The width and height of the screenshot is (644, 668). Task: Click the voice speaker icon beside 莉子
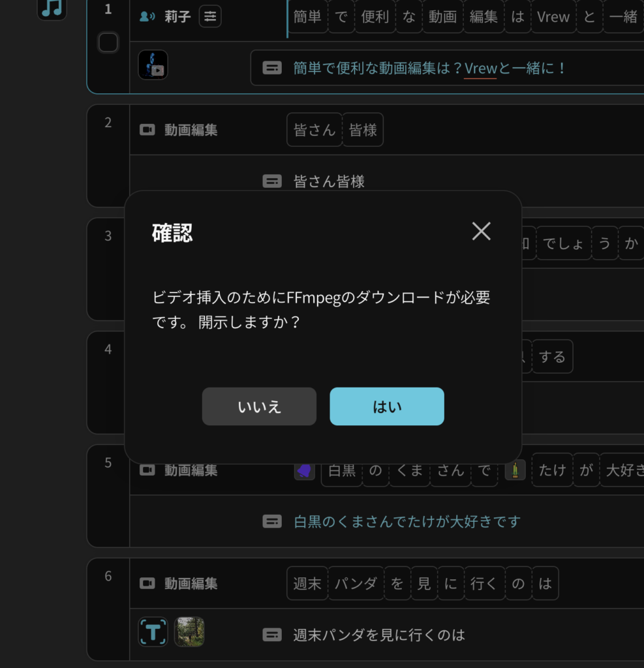click(147, 16)
